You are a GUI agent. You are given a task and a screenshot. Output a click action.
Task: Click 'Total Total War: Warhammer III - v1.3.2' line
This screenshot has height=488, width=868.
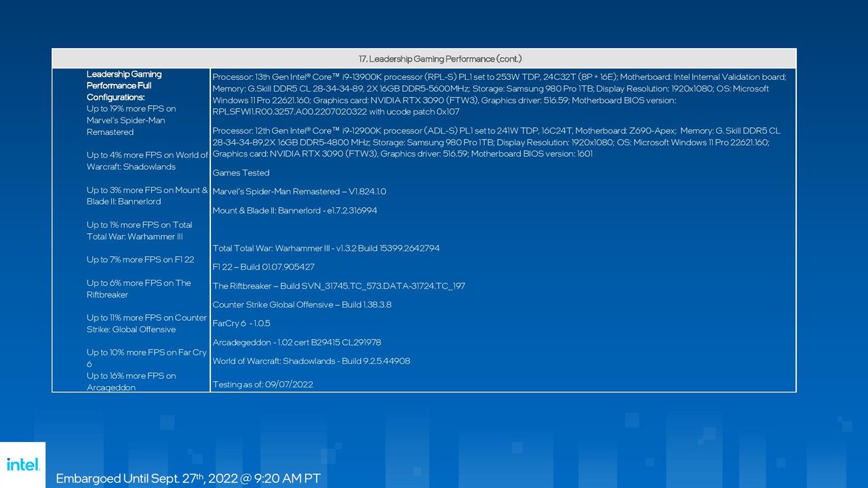coord(325,248)
